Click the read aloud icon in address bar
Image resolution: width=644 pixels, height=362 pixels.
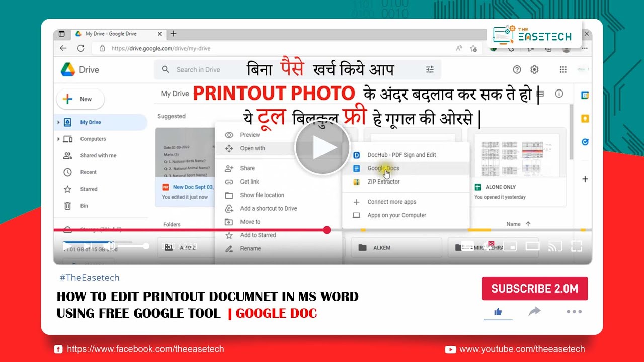(x=459, y=48)
